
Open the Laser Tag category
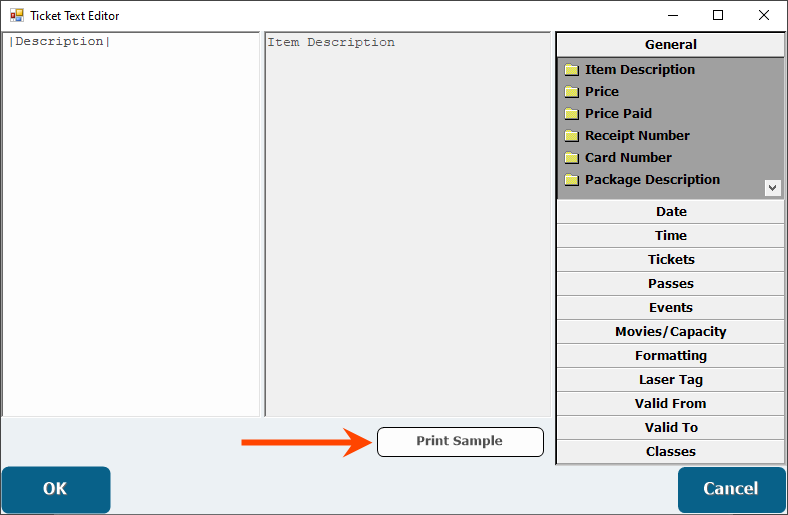coord(670,380)
